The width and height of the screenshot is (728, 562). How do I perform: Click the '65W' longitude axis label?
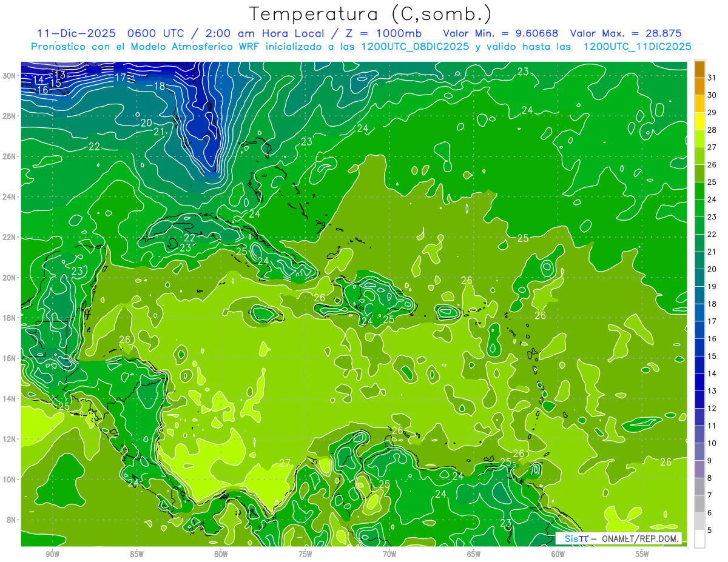coord(474,554)
